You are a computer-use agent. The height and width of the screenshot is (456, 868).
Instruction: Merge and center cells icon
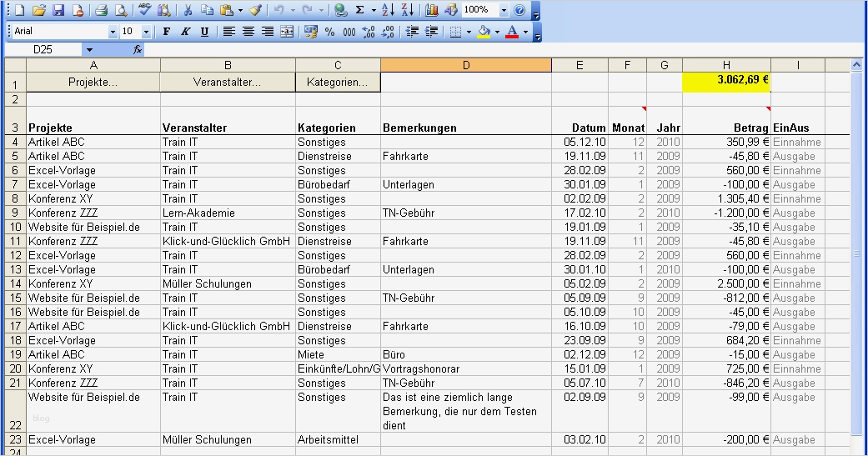[287, 32]
